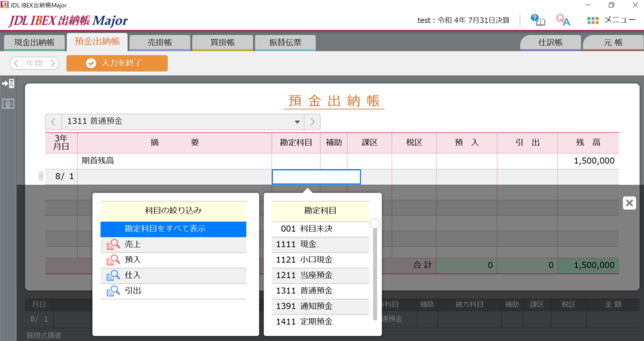This screenshot has height=341, width=644.
Task: Click the JDL IBEX出納帳 title bar app icon
Action: click(4, 5)
